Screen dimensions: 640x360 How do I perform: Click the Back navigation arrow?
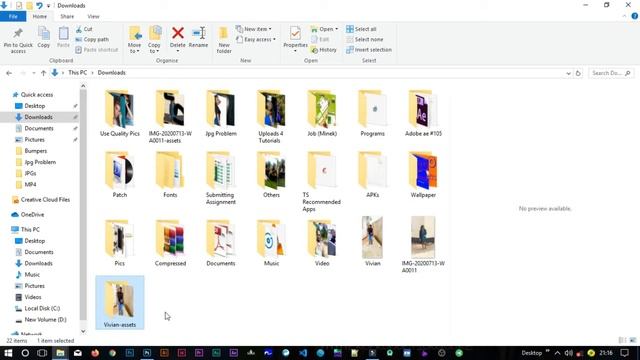pos(9,73)
